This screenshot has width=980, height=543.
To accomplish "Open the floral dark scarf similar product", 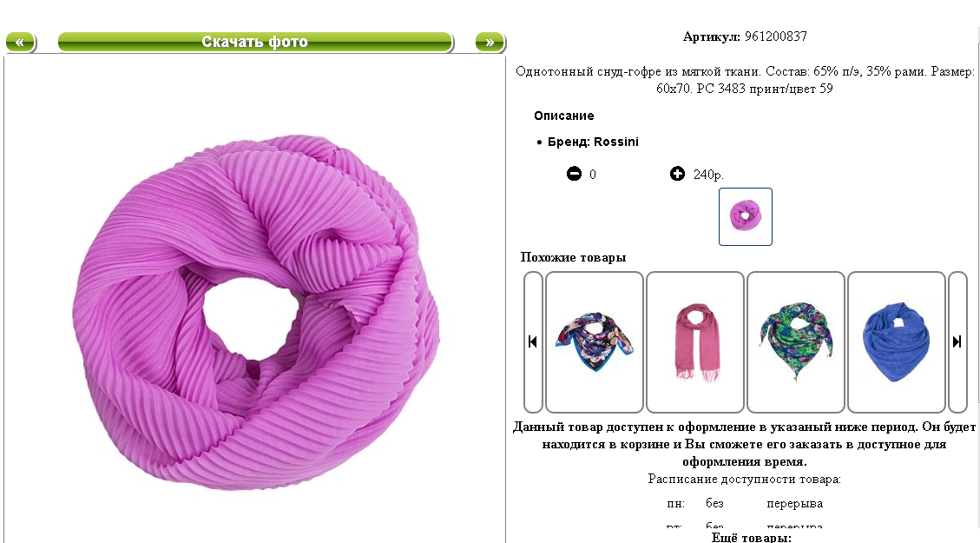I will 595,341.
